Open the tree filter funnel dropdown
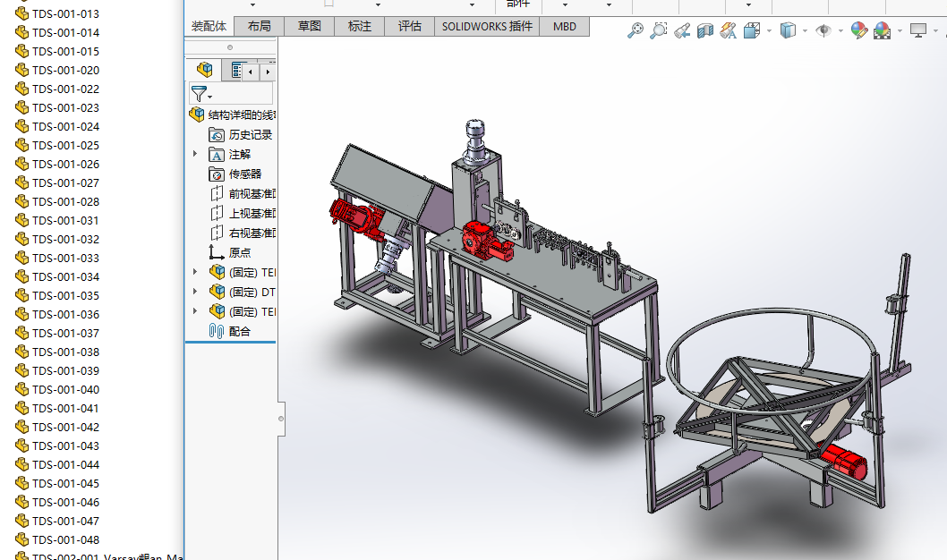This screenshot has height=560, width=947. tap(201, 94)
